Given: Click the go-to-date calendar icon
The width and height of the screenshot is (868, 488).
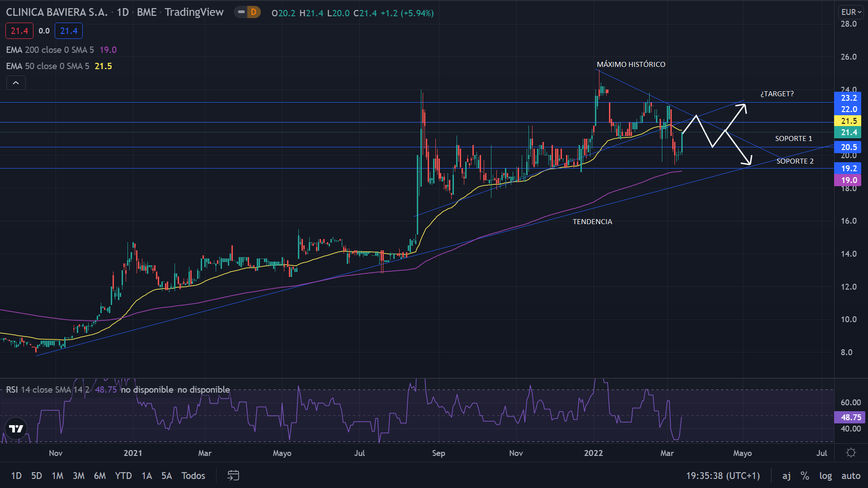Looking at the screenshot, I should click(x=233, y=475).
